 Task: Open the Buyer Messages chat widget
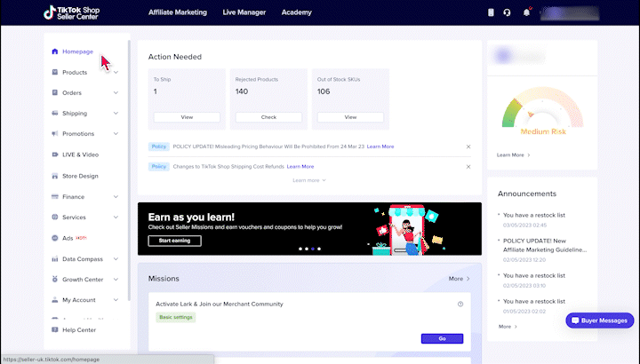tap(600, 320)
